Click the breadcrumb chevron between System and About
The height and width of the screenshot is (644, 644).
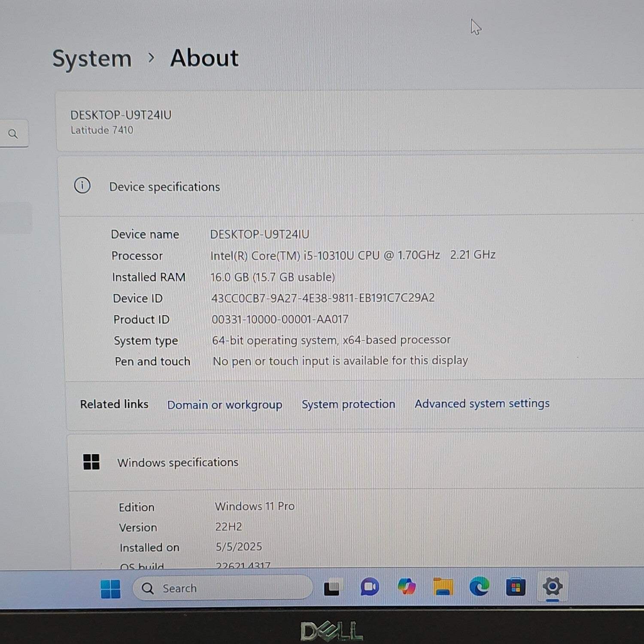pyautogui.click(x=151, y=58)
